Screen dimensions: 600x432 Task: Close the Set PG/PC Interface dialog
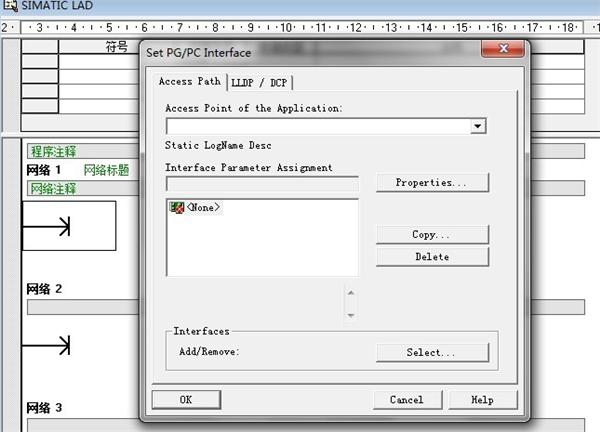click(x=503, y=48)
